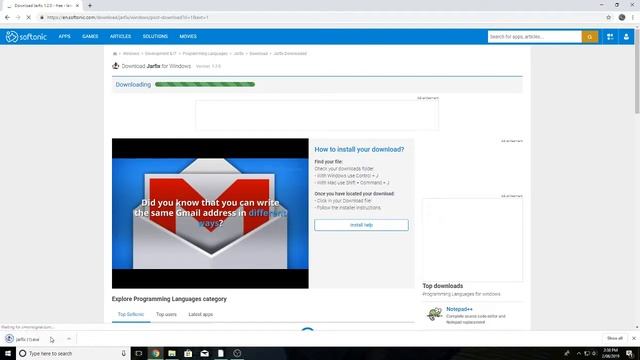Screen dimensions: 640x360
Task: Click the taskbar clock and date
Action: pyautogui.click(x=611, y=353)
